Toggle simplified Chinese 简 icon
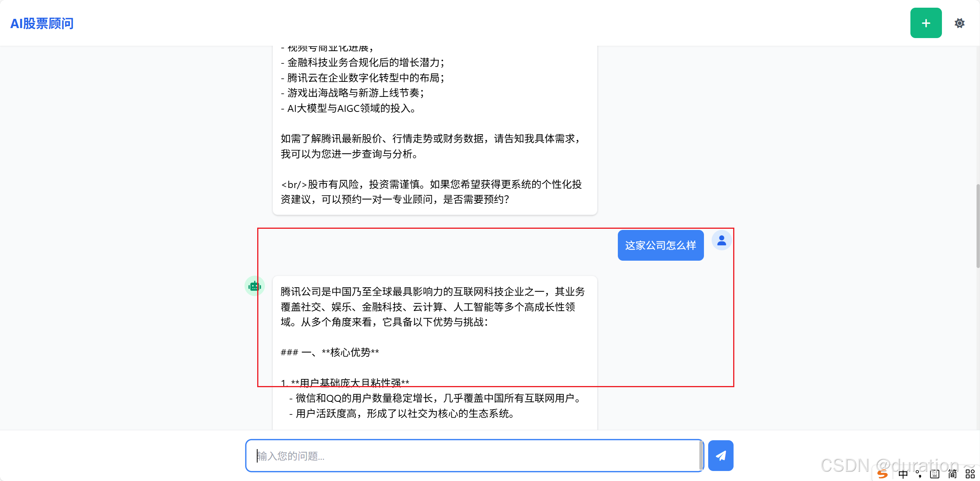The width and height of the screenshot is (980, 481). pyautogui.click(x=952, y=474)
